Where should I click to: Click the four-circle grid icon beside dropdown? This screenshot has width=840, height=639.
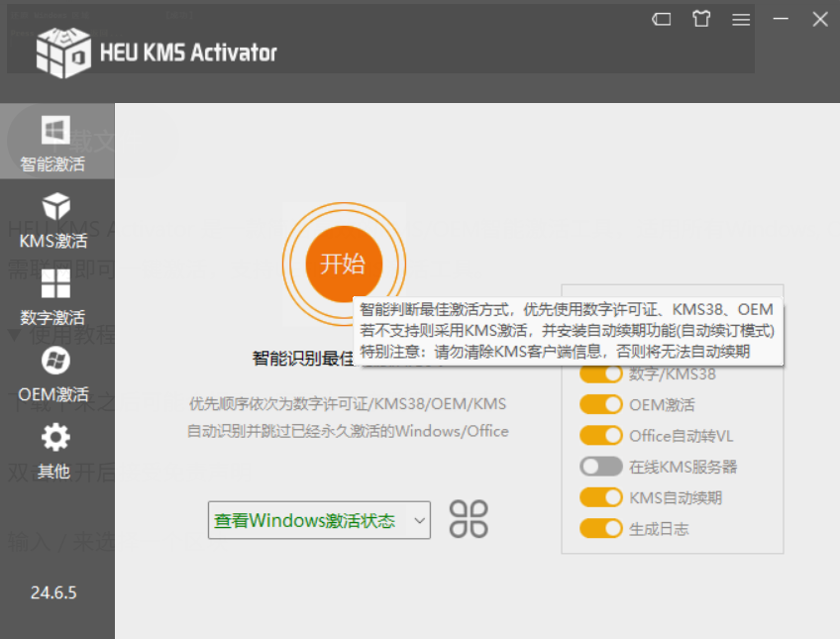click(469, 519)
